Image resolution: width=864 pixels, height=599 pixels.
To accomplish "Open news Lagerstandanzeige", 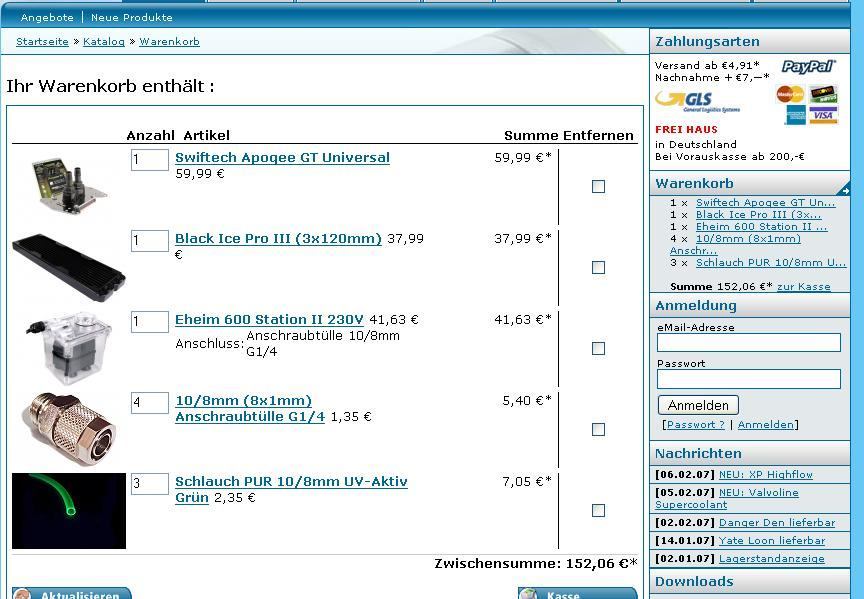I will 772,559.
